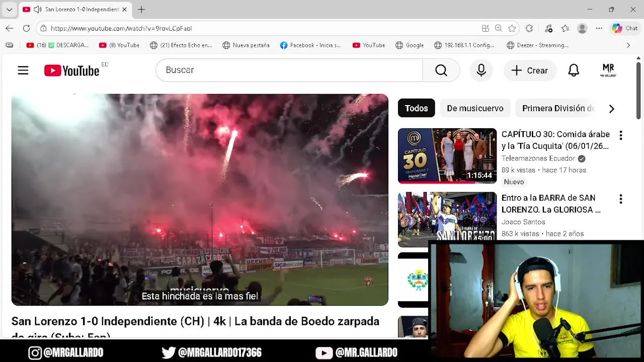Open the MR Gallardo account avatar menu
Screen dimensions: 644x362
[x=608, y=70]
